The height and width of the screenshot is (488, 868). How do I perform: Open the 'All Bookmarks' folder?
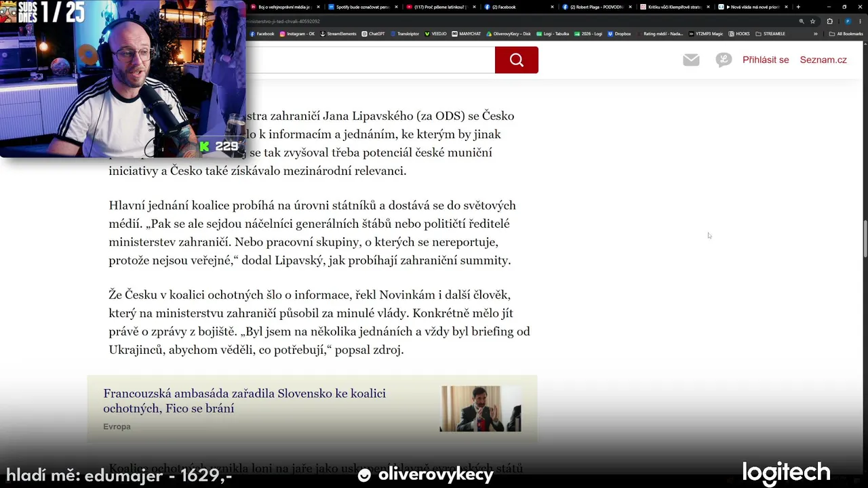846,33
